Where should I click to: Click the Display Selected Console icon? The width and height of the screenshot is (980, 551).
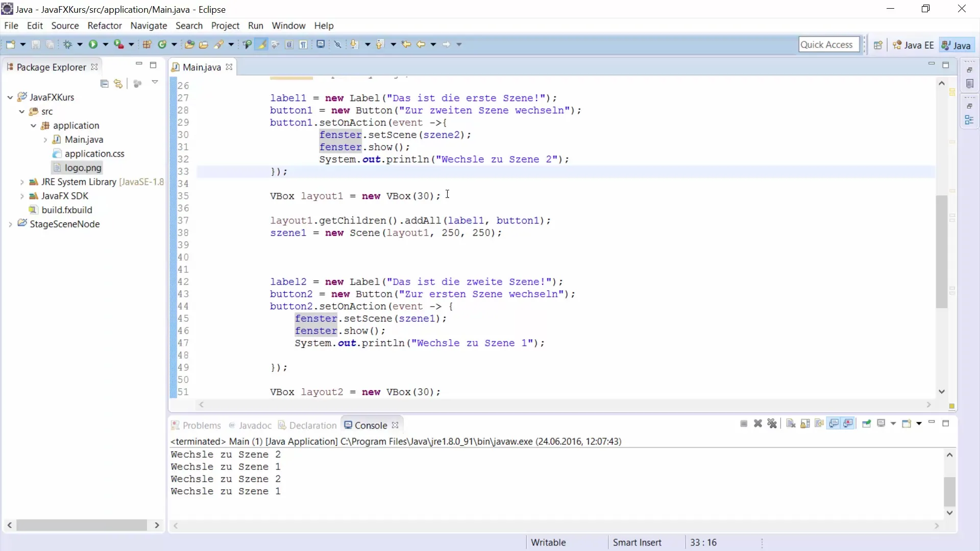tap(881, 423)
